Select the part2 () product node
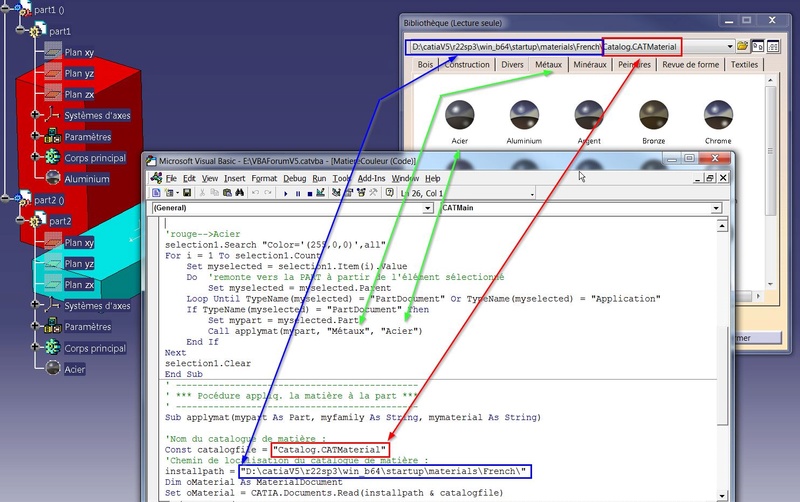This screenshot has width=800, height=502. pos(49,200)
